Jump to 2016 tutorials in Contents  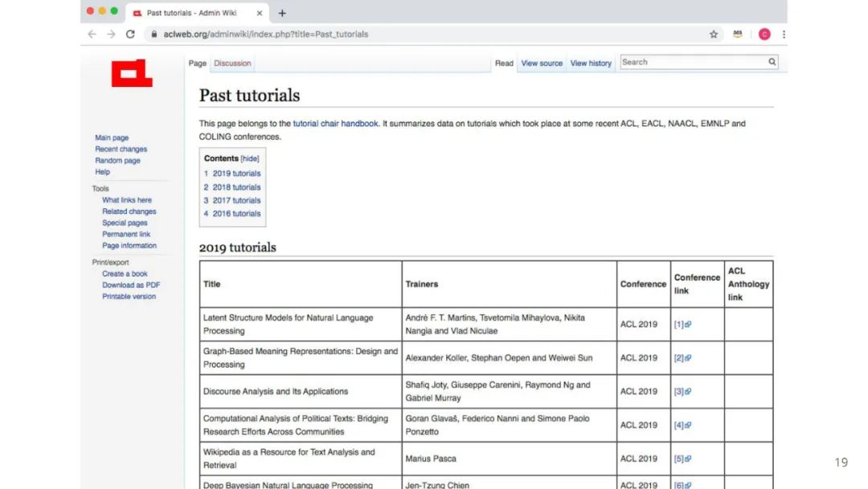(x=236, y=214)
